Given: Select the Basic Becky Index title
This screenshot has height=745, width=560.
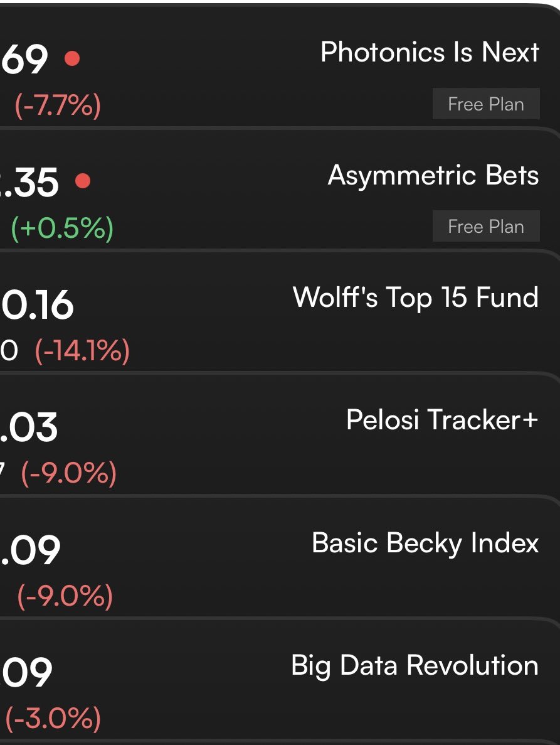Looking at the screenshot, I should [x=425, y=543].
